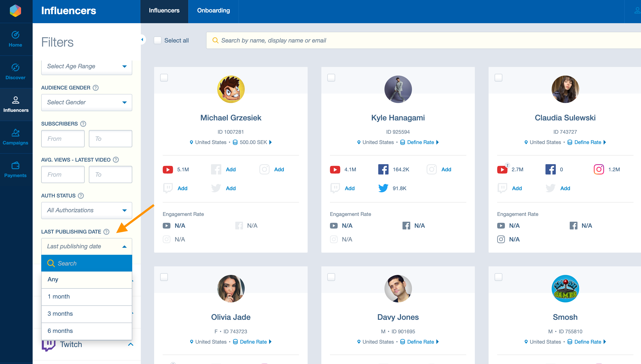Close the Last publishing date dropdown
Viewport: 641px width, 364px height.
click(87, 246)
